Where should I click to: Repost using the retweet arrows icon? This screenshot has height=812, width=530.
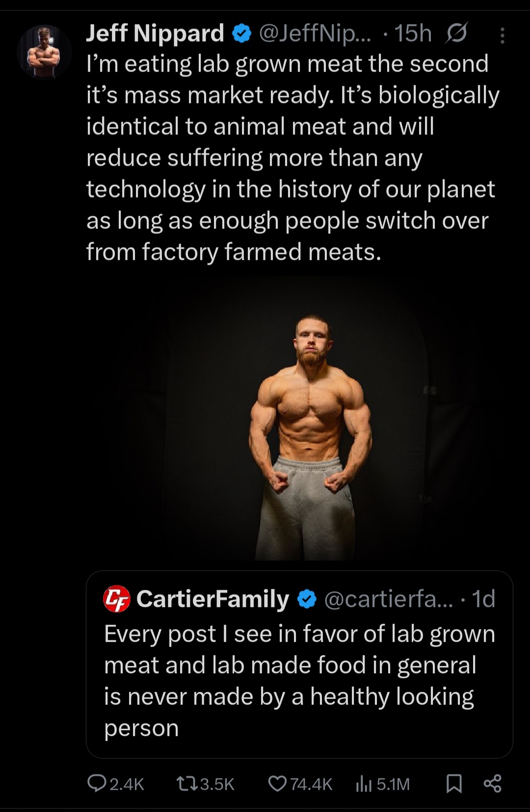[186, 784]
